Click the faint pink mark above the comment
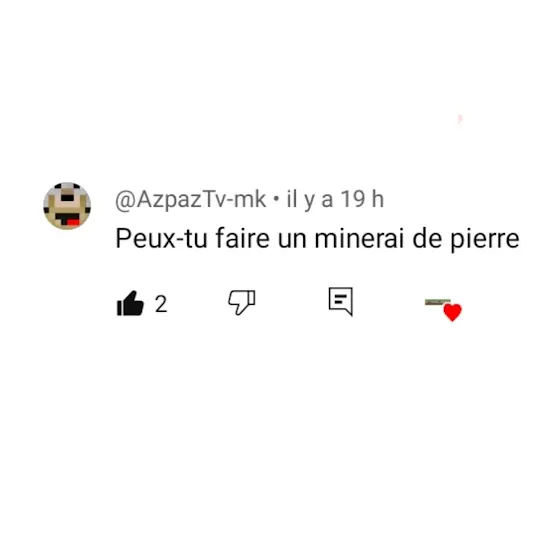 (x=460, y=119)
